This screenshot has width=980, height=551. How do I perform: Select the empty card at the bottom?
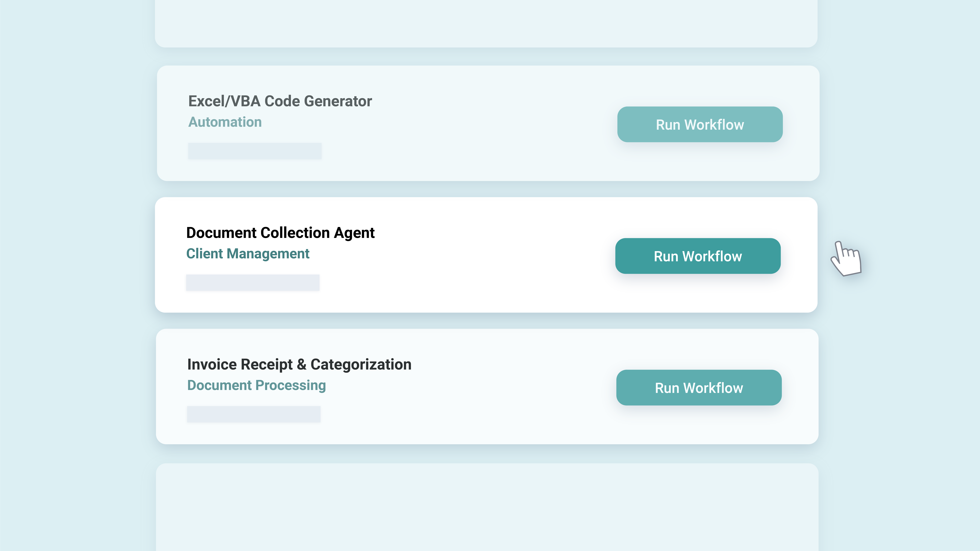point(487,508)
